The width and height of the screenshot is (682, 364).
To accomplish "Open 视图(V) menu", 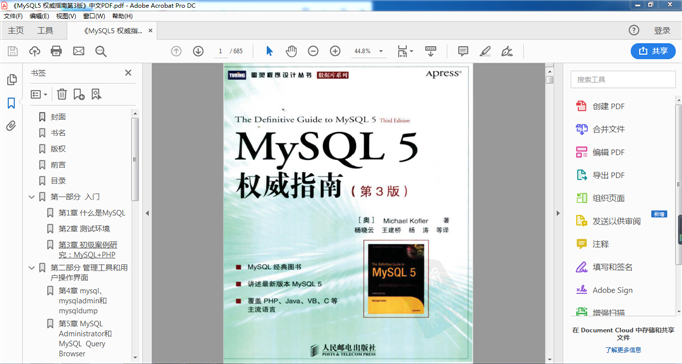I will [x=66, y=16].
